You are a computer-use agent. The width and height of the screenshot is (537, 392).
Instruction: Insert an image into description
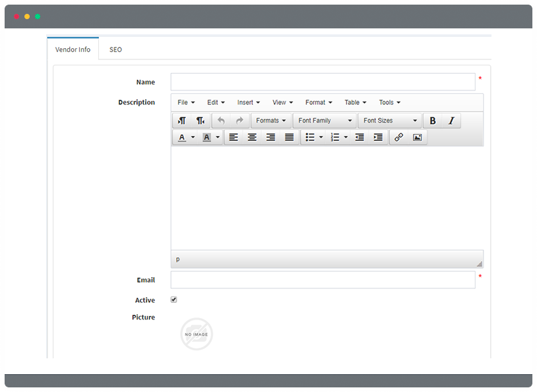tap(417, 137)
